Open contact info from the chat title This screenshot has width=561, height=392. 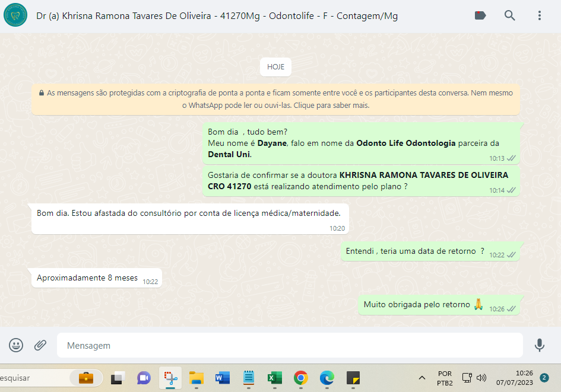(217, 16)
